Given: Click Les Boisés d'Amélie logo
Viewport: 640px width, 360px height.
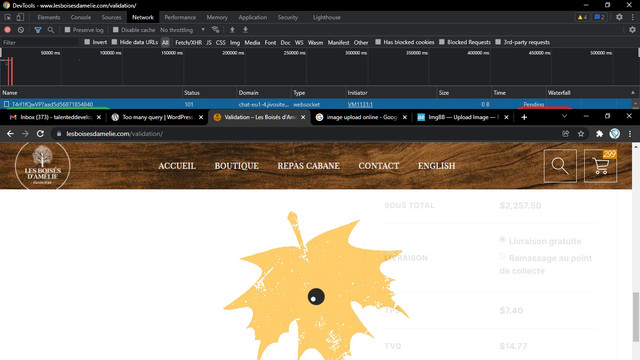Looking at the screenshot, I should [x=42, y=165].
